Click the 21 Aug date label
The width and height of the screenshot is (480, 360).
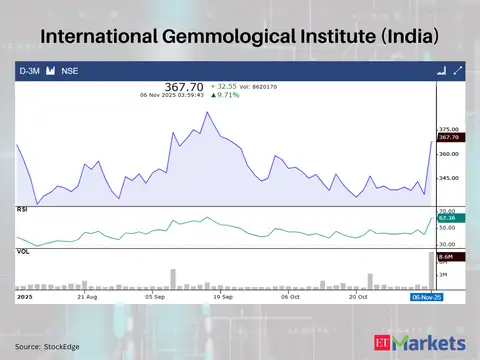pyautogui.click(x=87, y=297)
